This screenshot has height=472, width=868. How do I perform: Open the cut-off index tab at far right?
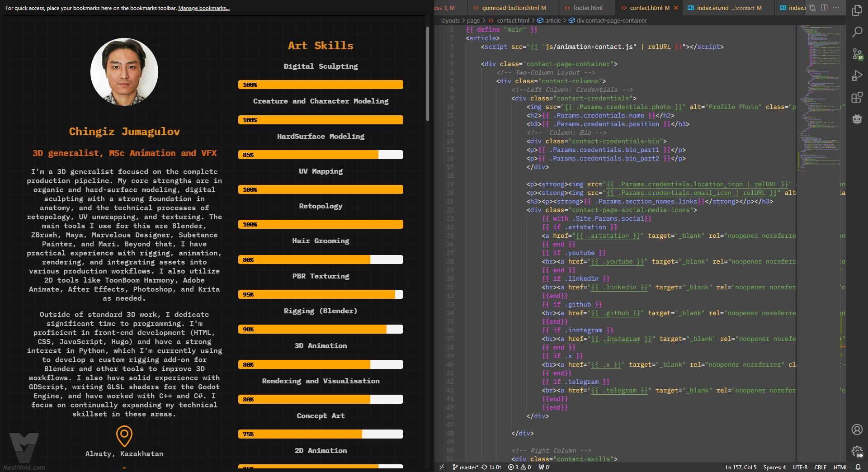coord(791,8)
